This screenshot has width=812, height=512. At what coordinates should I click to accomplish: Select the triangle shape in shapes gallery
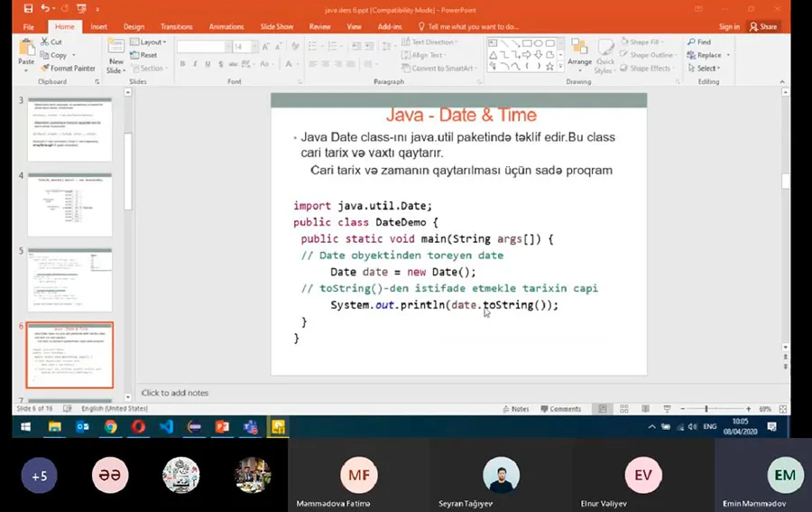click(x=493, y=55)
